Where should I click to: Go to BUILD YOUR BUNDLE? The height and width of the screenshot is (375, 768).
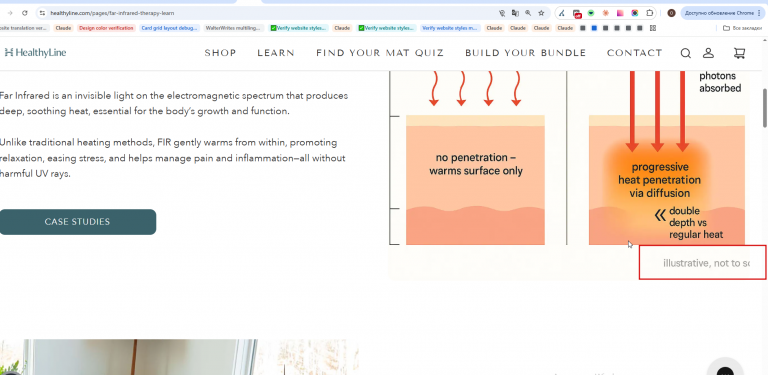coord(526,53)
